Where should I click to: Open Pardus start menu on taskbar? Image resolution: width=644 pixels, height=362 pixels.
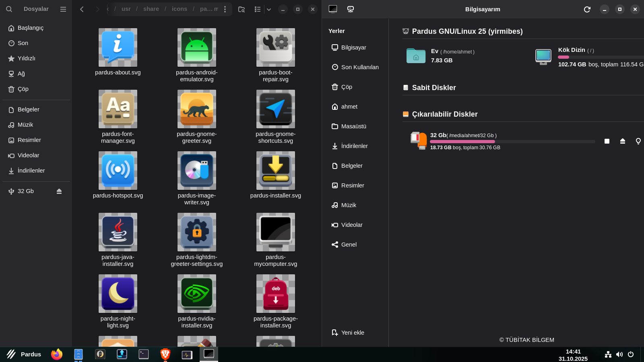point(24,354)
